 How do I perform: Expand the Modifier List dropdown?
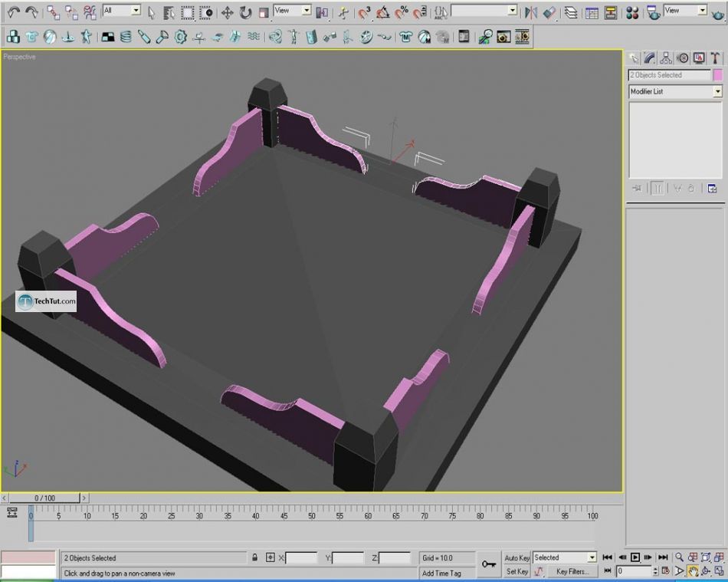(717, 91)
